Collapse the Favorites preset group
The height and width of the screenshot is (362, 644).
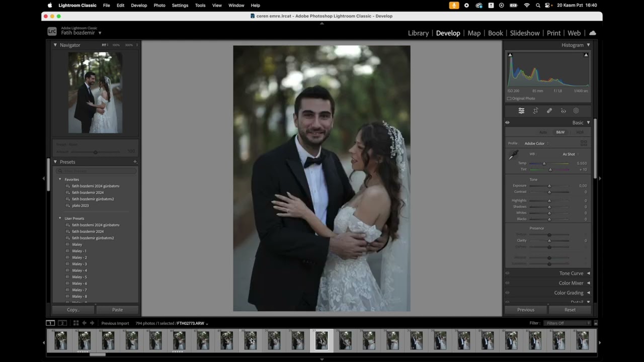(x=60, y=179)
